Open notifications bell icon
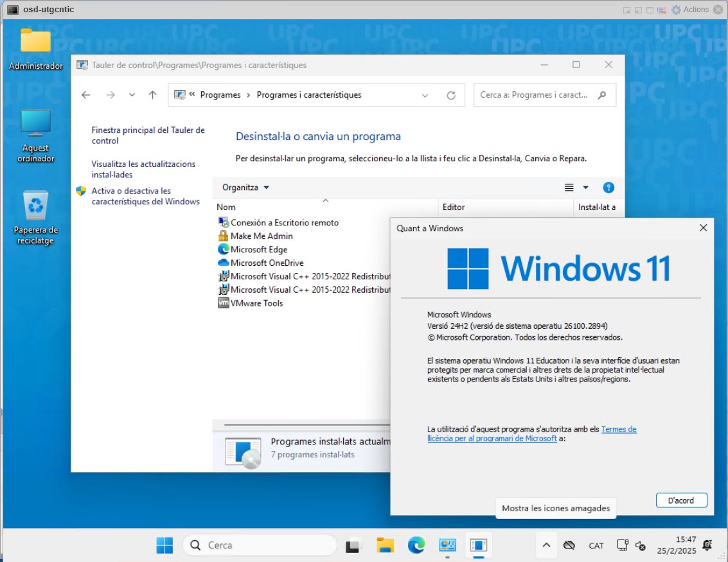The width and height of the screenshot is (728, 562). click(x=707, y=545)
